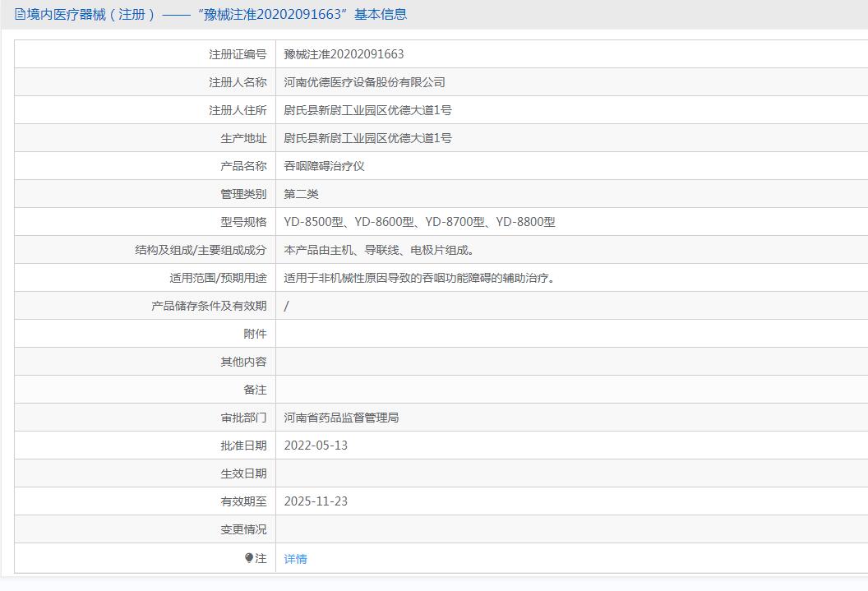Click the 注册证编号 label
868x591 pixels.
[x=238, y=54]
